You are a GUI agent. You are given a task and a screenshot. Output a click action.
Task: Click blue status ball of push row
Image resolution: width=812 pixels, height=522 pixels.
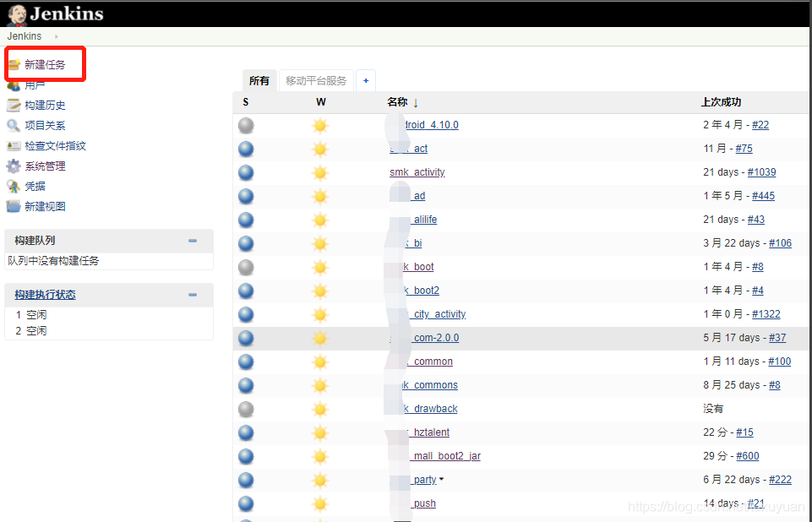246,504
